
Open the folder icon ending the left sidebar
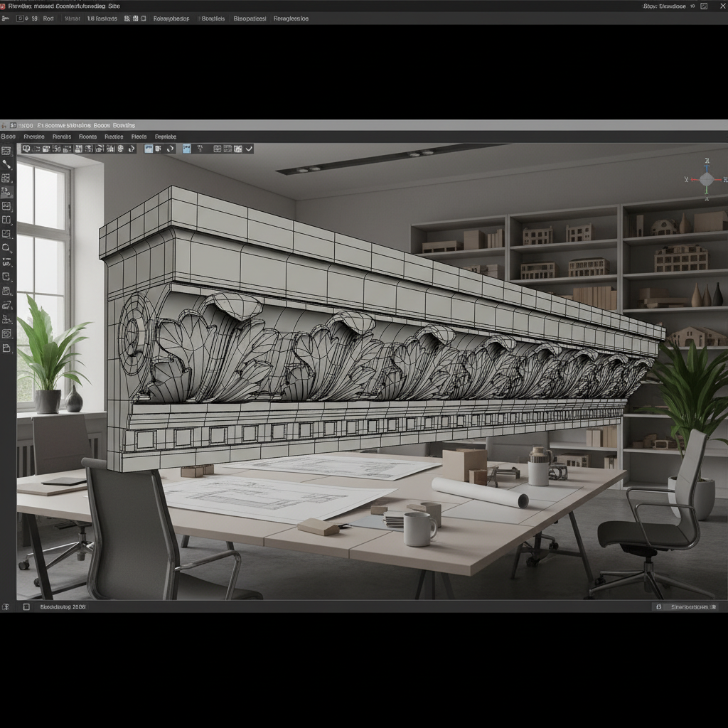(6, 348)
